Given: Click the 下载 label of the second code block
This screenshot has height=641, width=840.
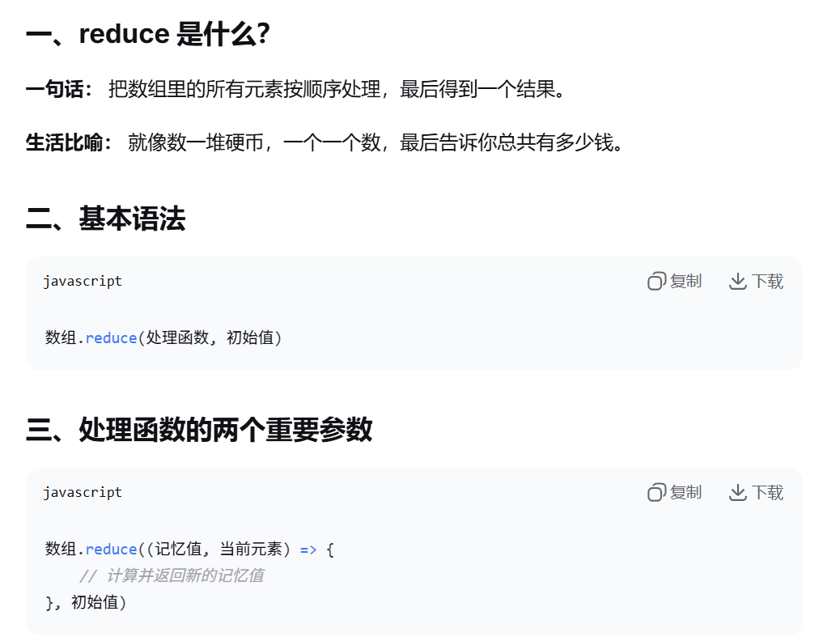Looking at the screenshot, I should [767, 493].
